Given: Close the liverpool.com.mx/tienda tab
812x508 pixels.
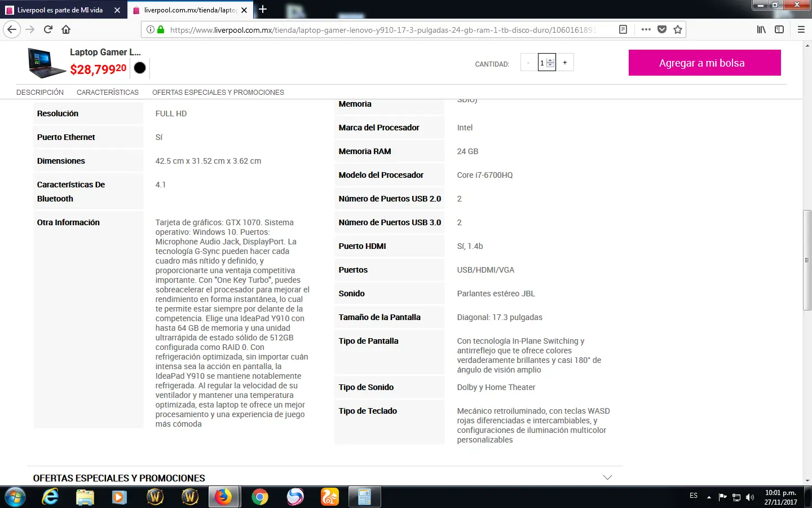Looking at the screenshot, I should pos(244,10).
